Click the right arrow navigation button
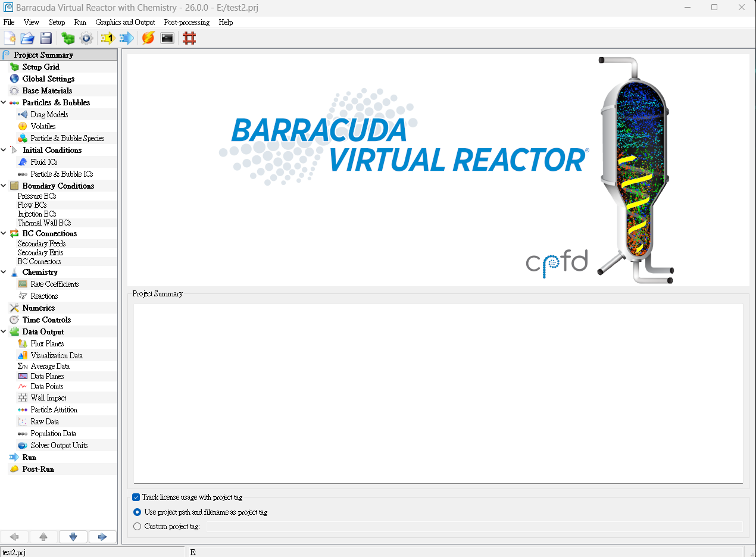The width and height of the screenshot is (756, 557). point(102,537)
